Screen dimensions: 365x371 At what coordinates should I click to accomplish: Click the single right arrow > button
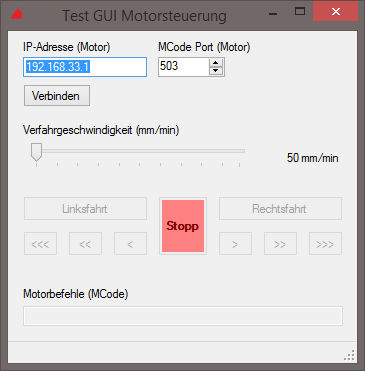(x=235, y=244)
